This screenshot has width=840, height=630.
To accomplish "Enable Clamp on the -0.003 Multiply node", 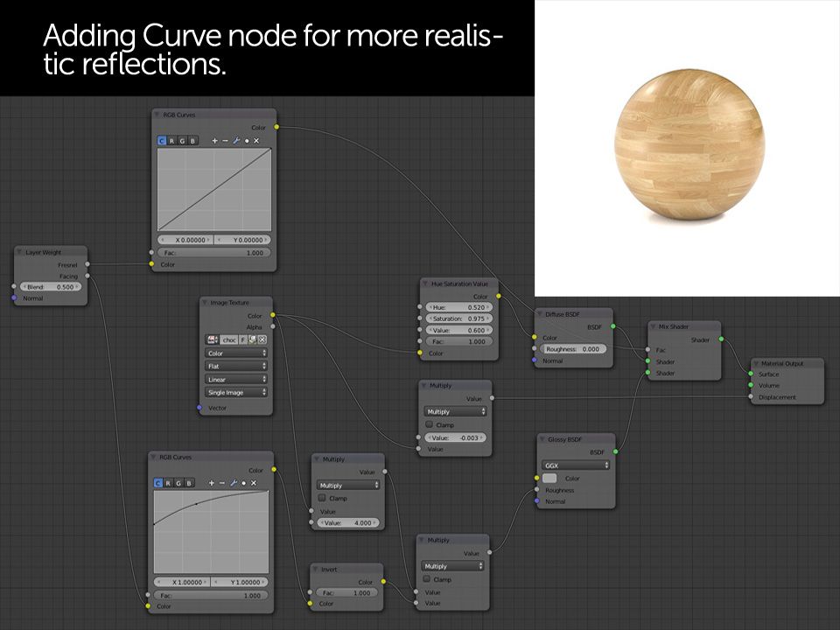I will pyautogui.click(x=429, y=424).
